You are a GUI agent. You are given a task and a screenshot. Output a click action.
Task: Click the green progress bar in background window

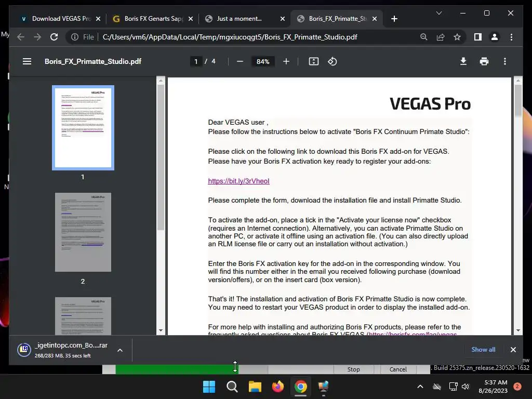point(177,369)
